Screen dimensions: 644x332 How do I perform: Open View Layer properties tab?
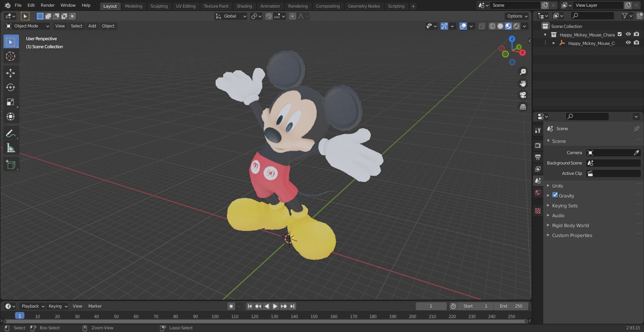538,169
